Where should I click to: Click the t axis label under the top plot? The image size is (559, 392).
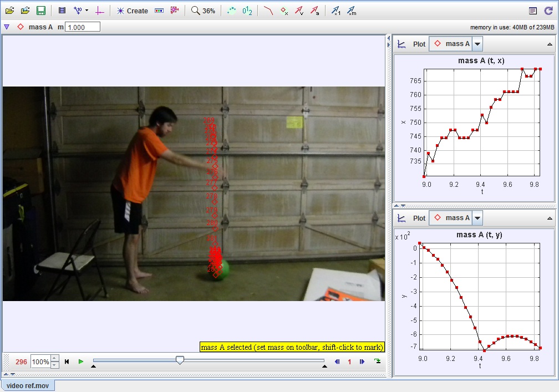(482, 192)
